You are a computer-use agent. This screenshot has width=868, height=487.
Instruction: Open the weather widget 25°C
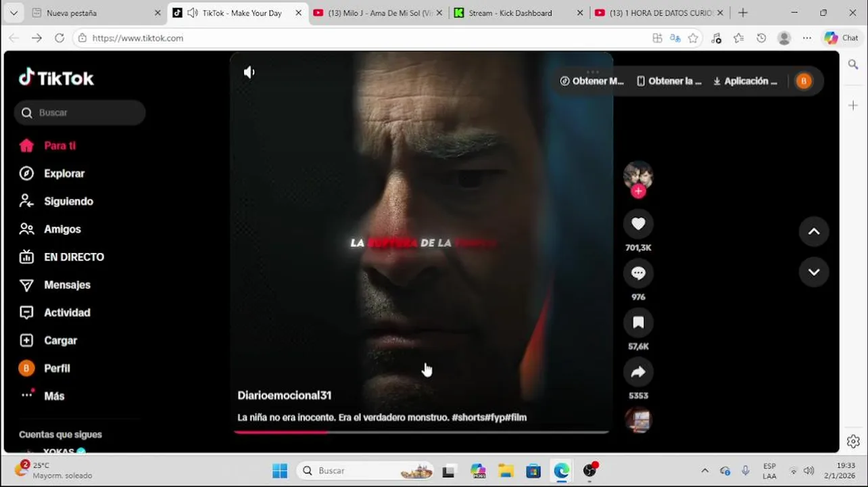pos(54,470)
